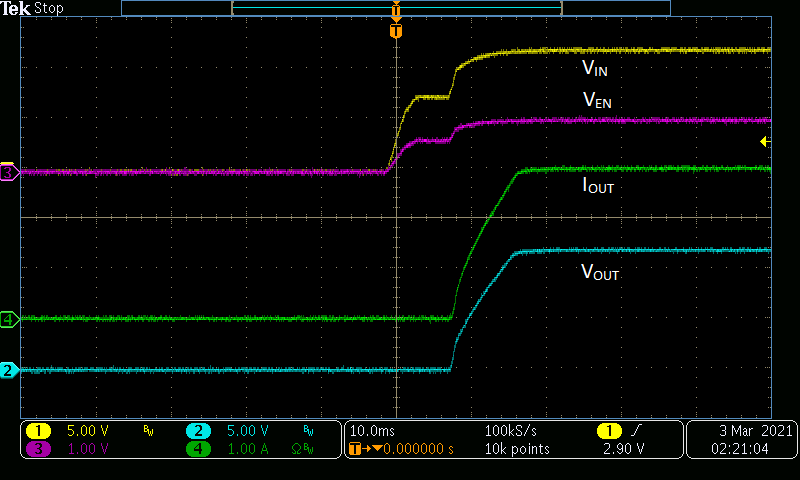
Task: Click the 02:21:04 time readout
Action: pos(740,449)
